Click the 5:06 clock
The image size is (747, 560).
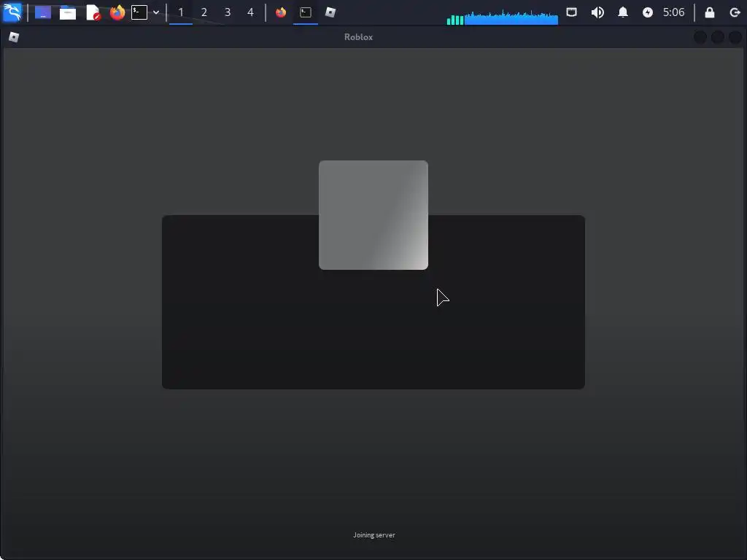pos(673,12)
